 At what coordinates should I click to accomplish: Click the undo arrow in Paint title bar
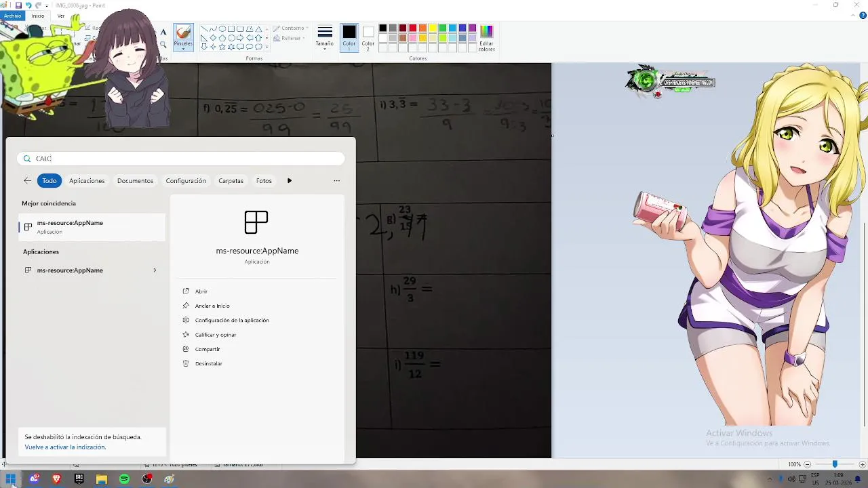tap(28, 5)
